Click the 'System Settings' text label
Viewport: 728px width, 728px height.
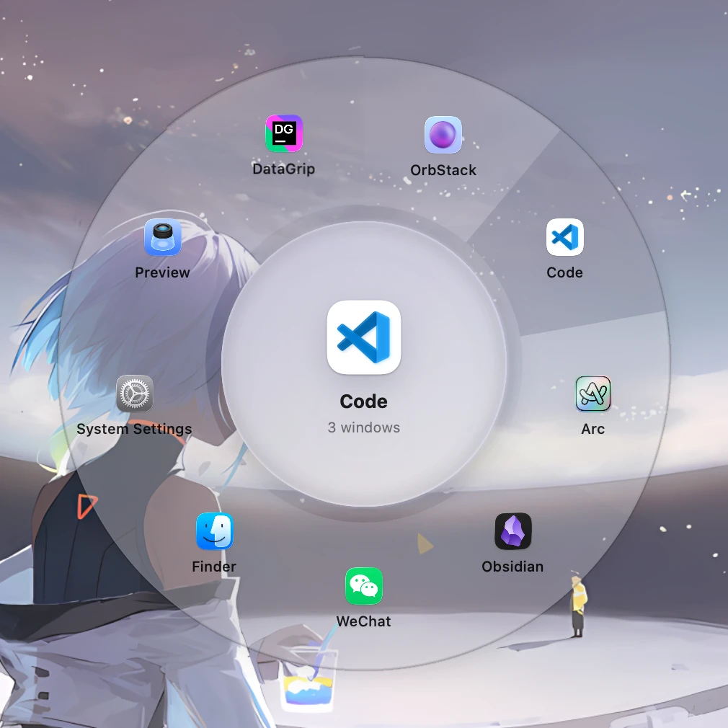[134, 429]
